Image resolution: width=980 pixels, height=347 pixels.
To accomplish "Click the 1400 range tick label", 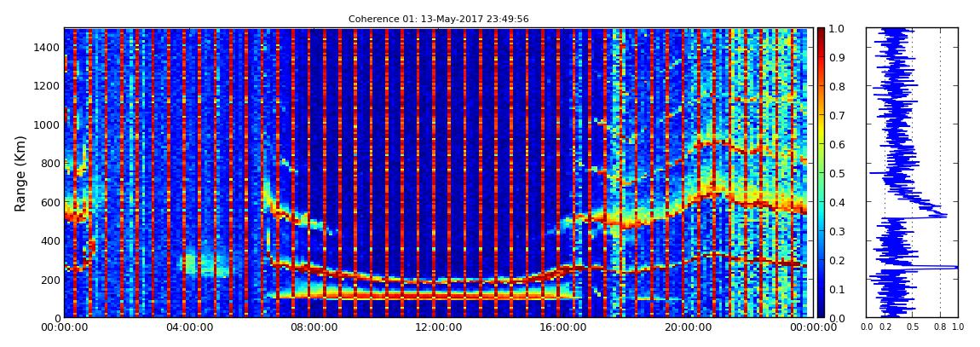I will click(48, 47).
